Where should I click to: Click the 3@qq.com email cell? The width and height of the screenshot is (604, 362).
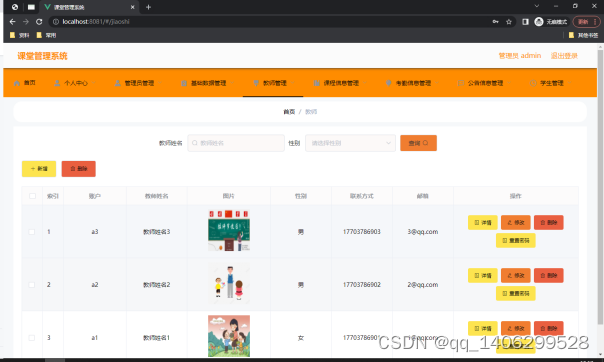pyautogui.click(x=423, y=232)
